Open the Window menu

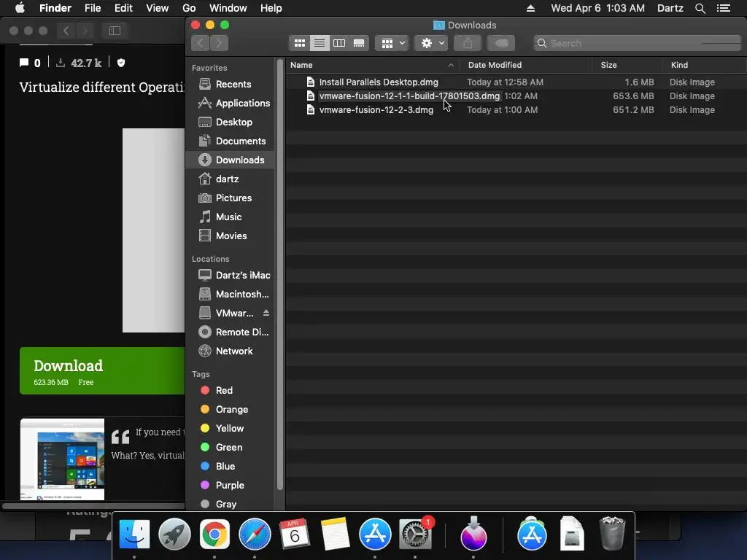[228, 8]
